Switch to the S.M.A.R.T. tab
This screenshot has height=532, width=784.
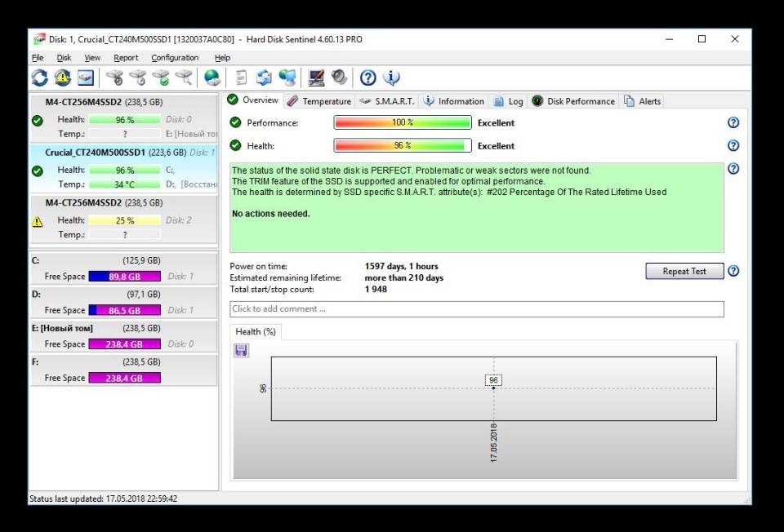(x=387, y=101)
